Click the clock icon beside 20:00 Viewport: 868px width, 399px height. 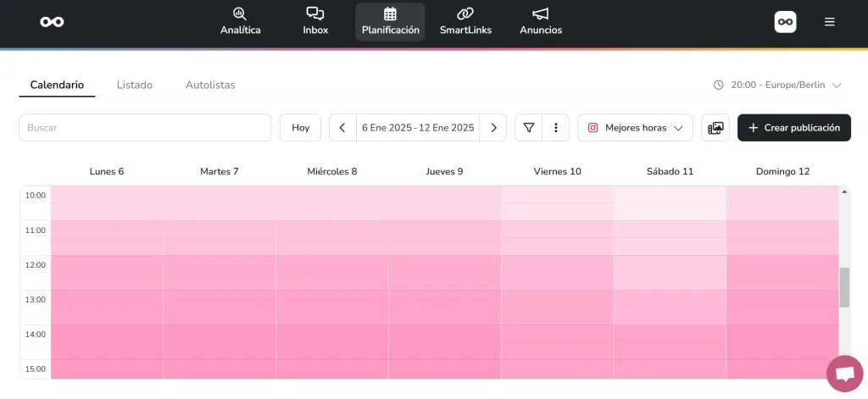(x=719, y=85)
